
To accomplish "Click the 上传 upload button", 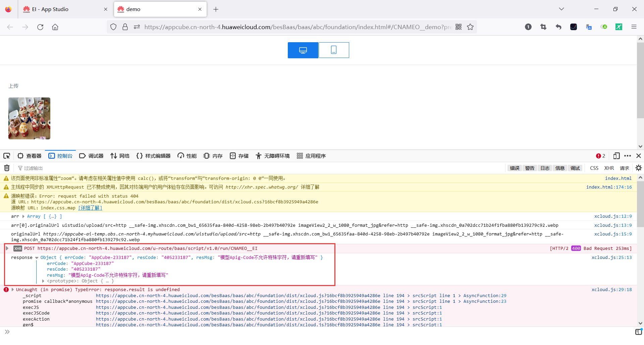I will [x=13, y=86].
